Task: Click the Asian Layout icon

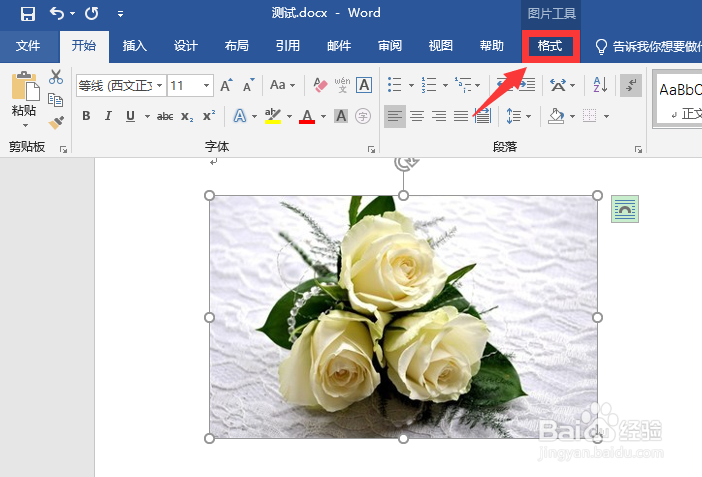Action: coord(558,85)
